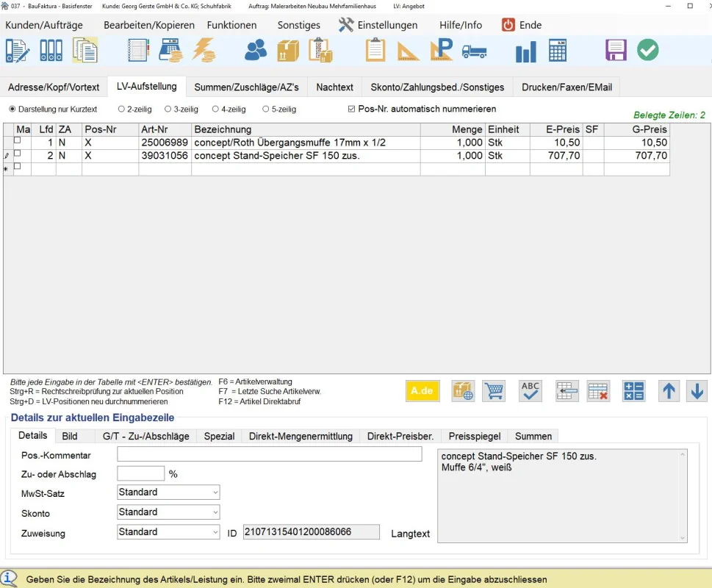Move the position down with the blue down arrow

(x=696, y=391)
